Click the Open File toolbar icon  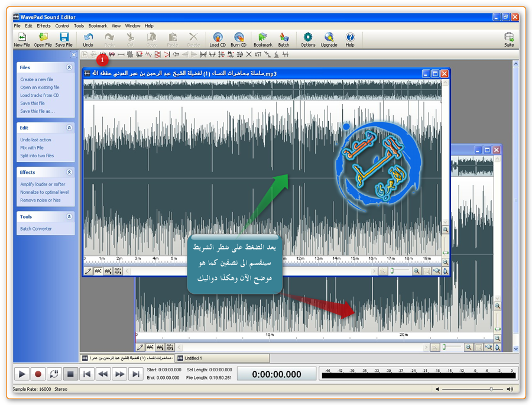(x=43, y=40)
